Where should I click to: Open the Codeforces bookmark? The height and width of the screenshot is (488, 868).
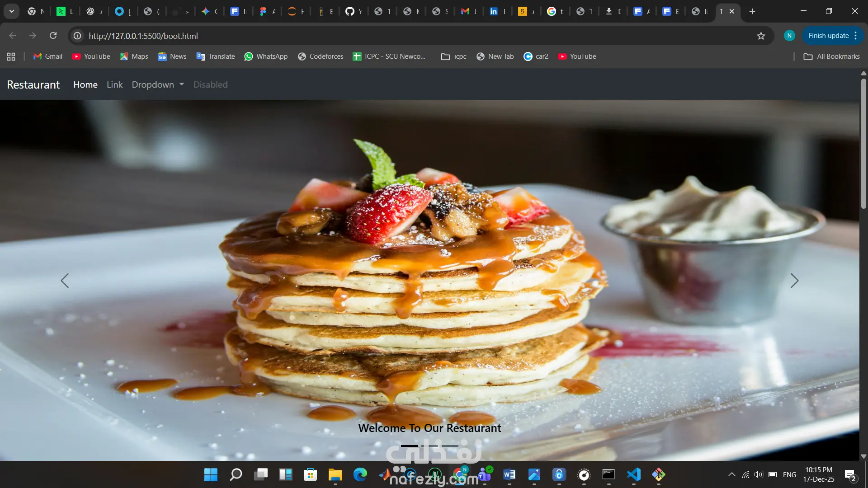point(321,56)
